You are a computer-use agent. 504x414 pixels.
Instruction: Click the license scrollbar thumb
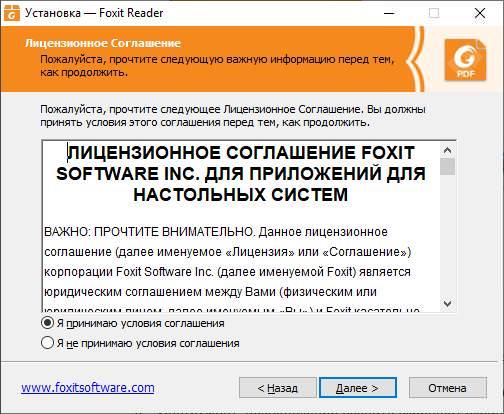(x=447, y=166)
